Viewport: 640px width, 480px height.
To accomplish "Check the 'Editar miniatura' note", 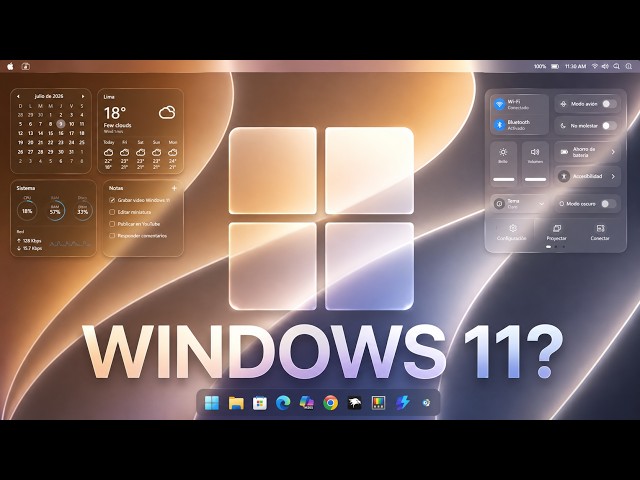I will coord(112,212).
